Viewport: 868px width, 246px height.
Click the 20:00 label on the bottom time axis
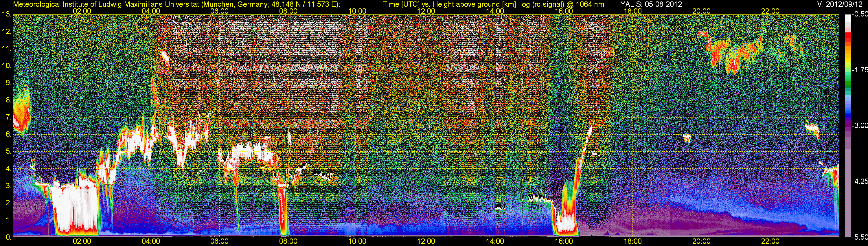point(702,242)
